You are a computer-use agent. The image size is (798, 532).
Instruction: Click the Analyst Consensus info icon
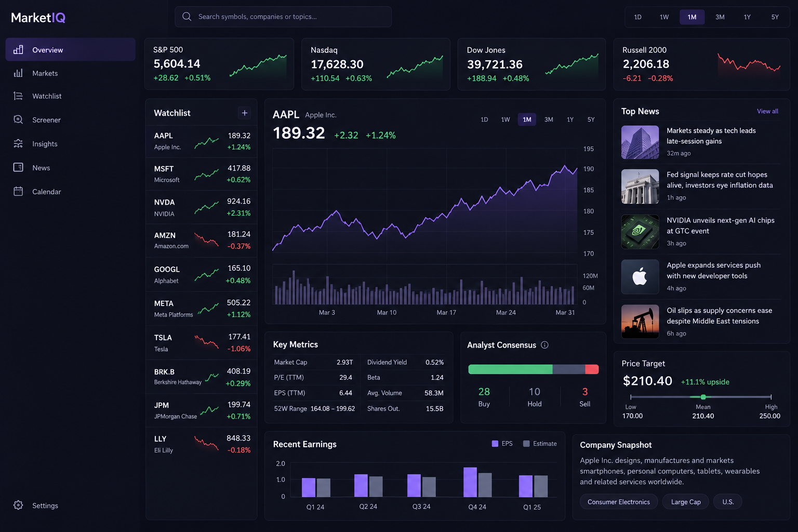coord(544,345)
